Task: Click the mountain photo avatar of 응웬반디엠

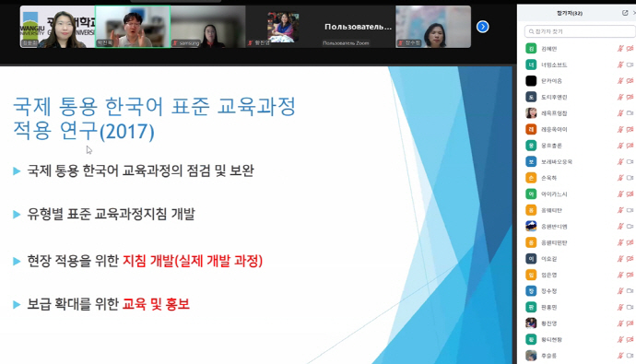Action: click(531, 226)
